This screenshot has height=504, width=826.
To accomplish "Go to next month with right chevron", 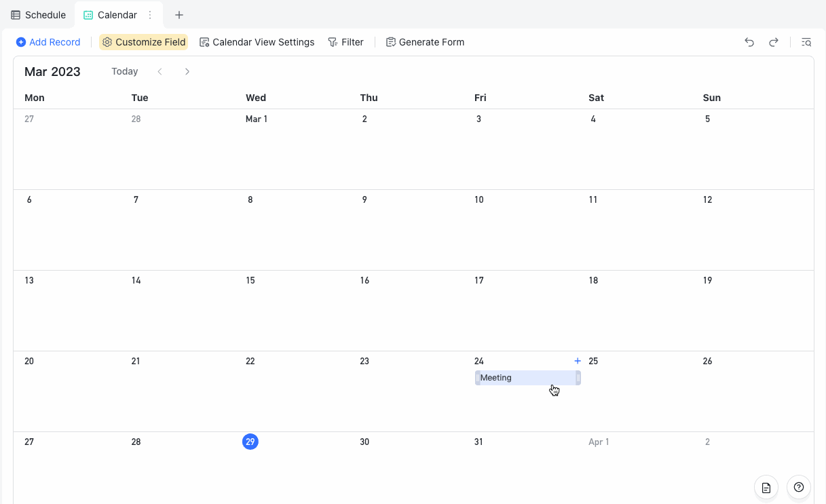I will coord(187,71).
